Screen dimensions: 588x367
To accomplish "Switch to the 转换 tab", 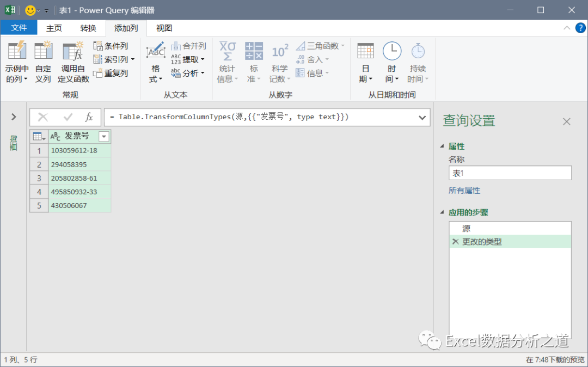I will click(88, 28).
